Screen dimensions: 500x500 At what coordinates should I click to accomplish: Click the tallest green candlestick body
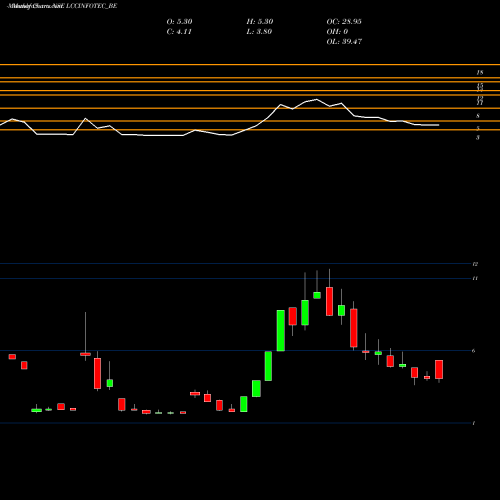click(281, 331)
